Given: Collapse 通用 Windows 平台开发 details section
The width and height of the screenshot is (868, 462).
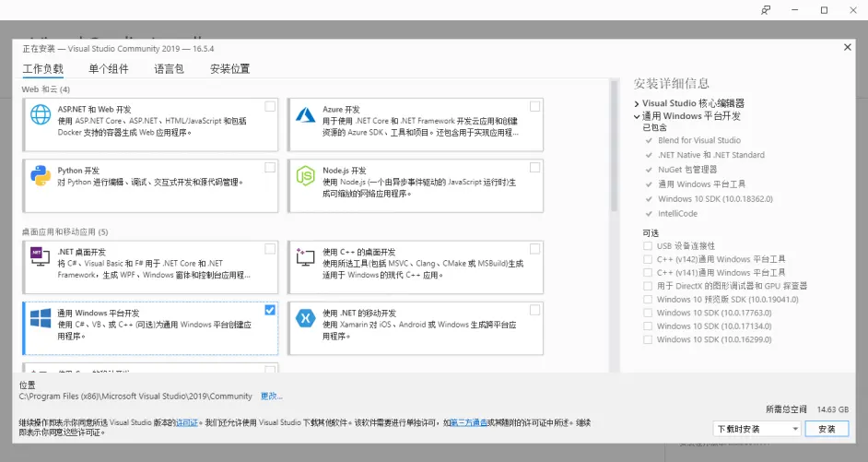Looking at the screenshot, I should 637,116.
